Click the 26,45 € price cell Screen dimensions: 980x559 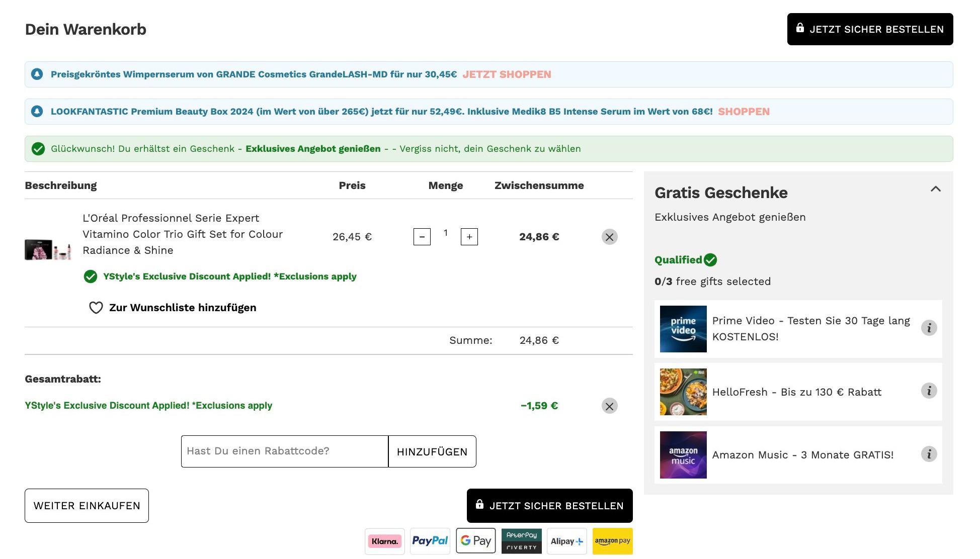352,237
